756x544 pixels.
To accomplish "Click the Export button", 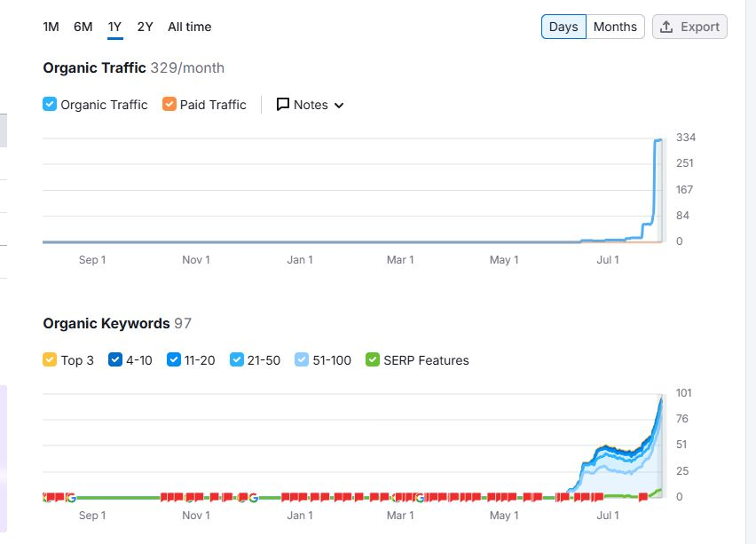I will click(689, 27).
